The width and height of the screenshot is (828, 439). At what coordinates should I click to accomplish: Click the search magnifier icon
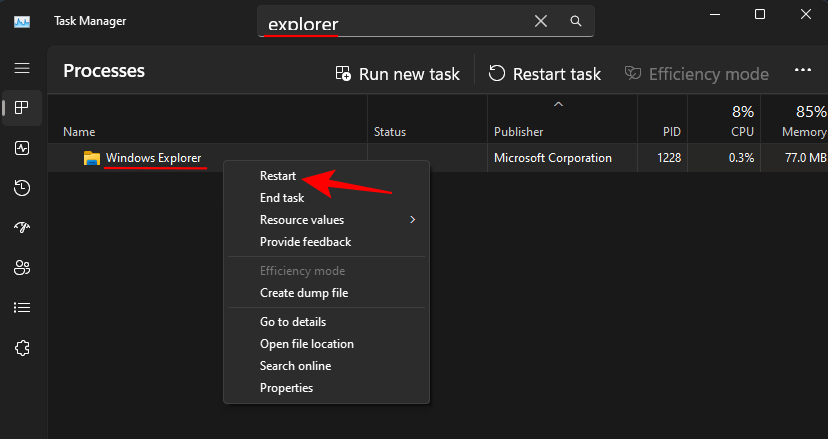[x=576, y=21]
